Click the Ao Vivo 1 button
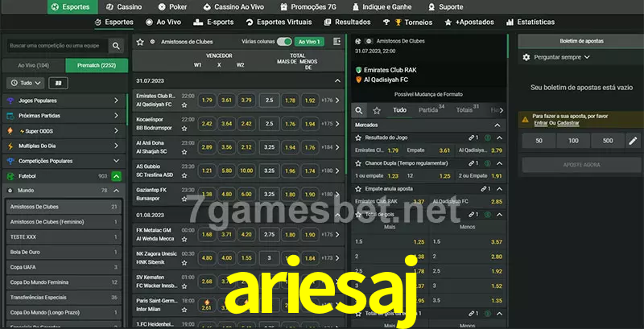Viewport: 644px width, 329px height. [x=309, y=42]
